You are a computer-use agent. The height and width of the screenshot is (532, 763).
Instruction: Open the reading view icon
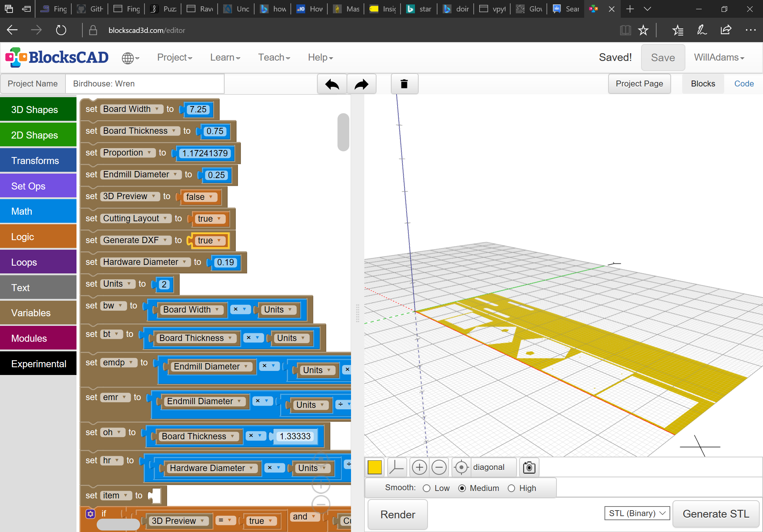pyautogui.click(x=625, y=30)
